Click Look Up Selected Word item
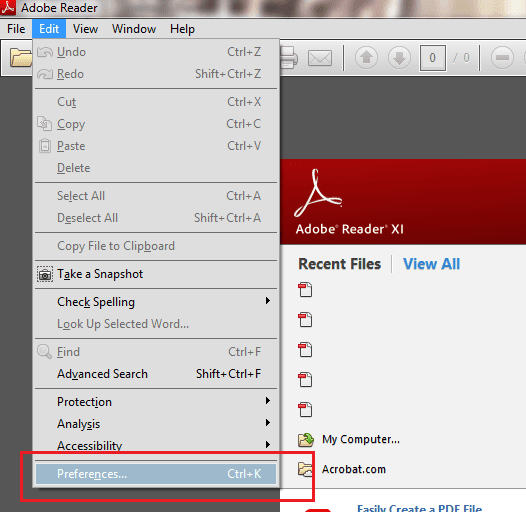 156,324
